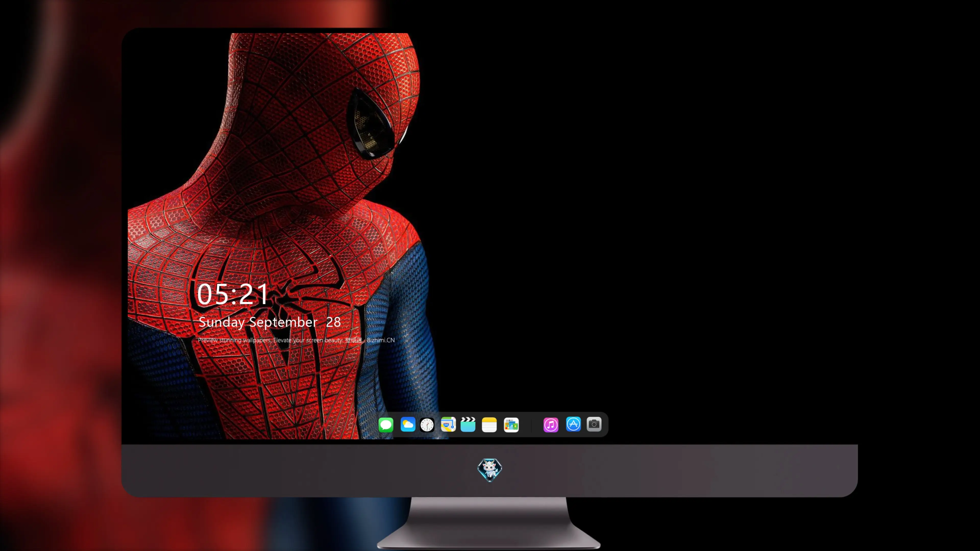Launch the pink iTunes music app
The image size is (980, 551).
pos(551,424)
